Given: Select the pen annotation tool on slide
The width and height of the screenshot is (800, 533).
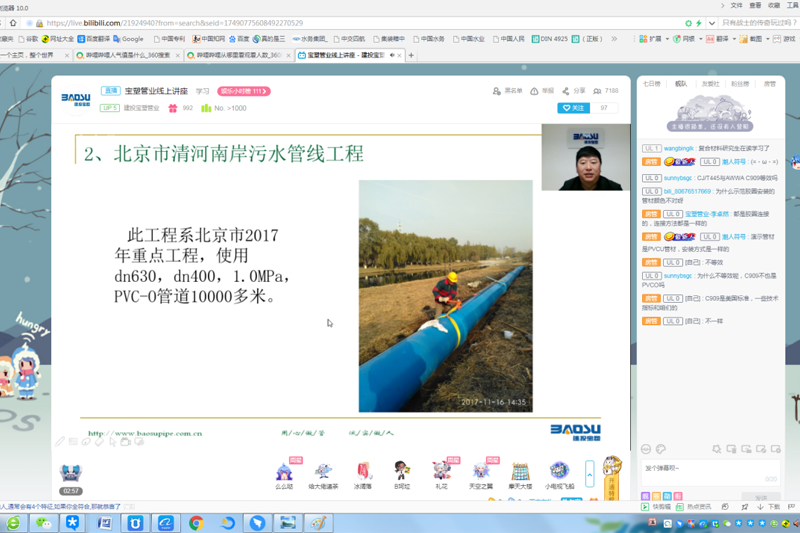Looking at the screenshot, I should [x=60, y=441].
